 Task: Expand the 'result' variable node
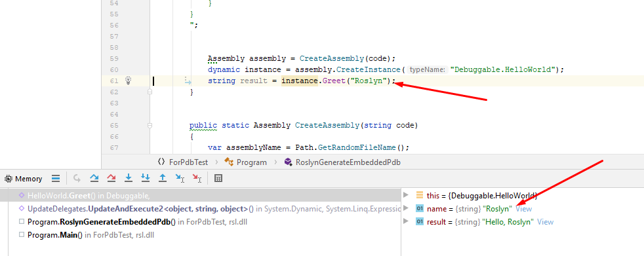click(x=406, y=221)
